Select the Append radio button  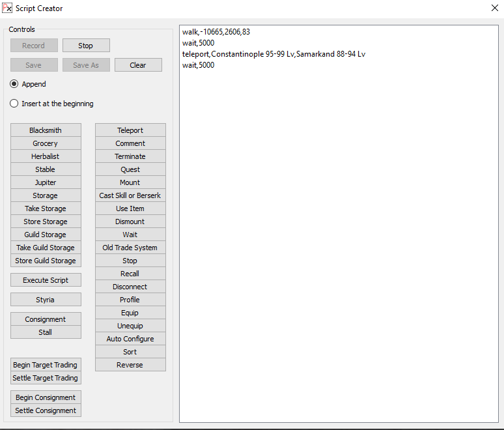click(x=14, y=84)
